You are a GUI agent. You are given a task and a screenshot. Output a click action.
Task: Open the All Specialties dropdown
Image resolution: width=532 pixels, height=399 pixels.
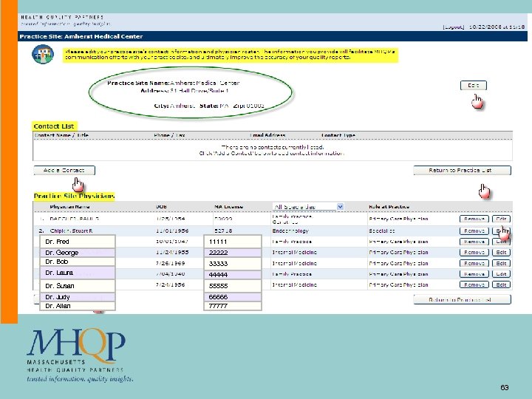click(308, 207)
